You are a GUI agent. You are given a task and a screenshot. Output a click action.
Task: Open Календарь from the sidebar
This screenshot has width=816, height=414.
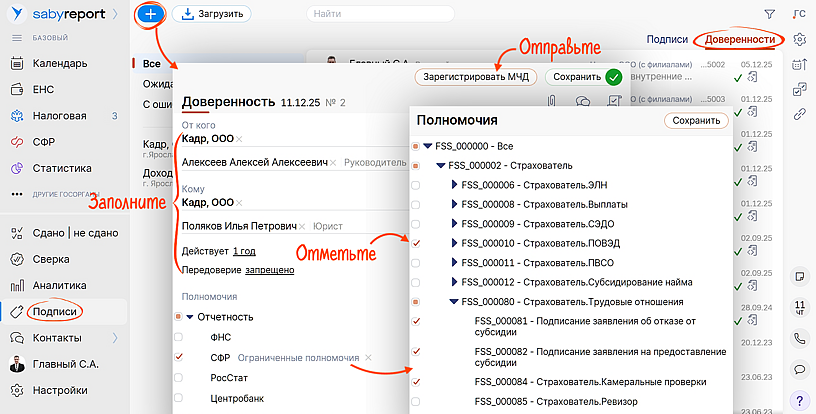coord(60,63)
